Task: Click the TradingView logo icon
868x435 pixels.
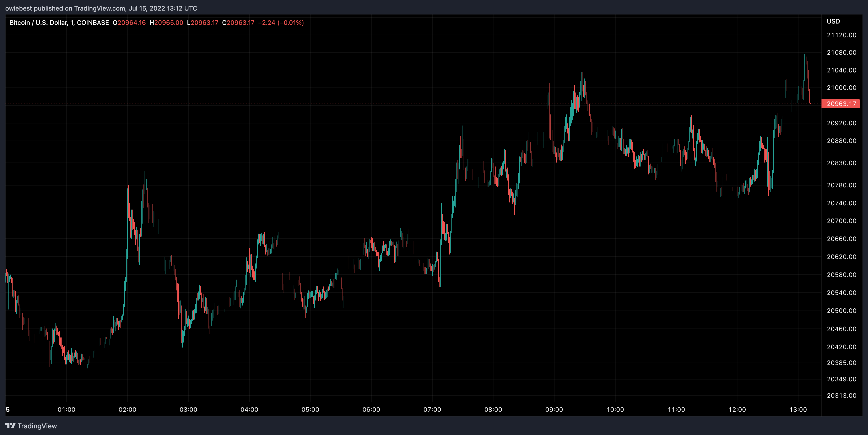Action: pyautogui.click(x=11, y=425)
